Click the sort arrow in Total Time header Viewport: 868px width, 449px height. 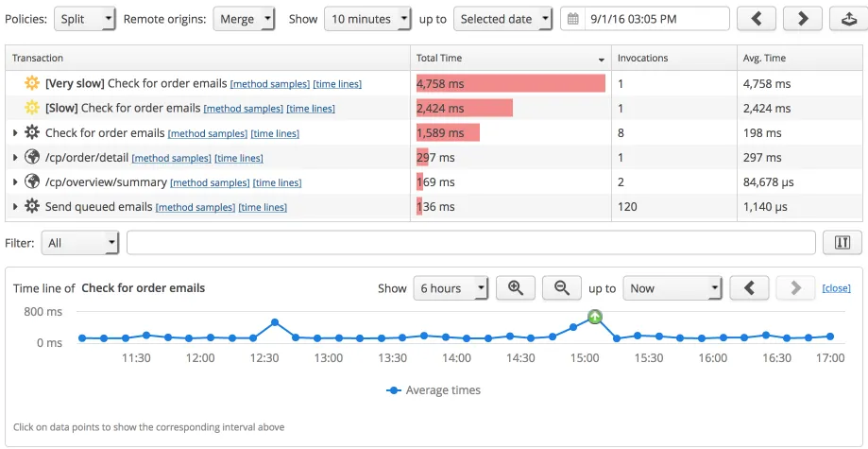pos(602,60)
